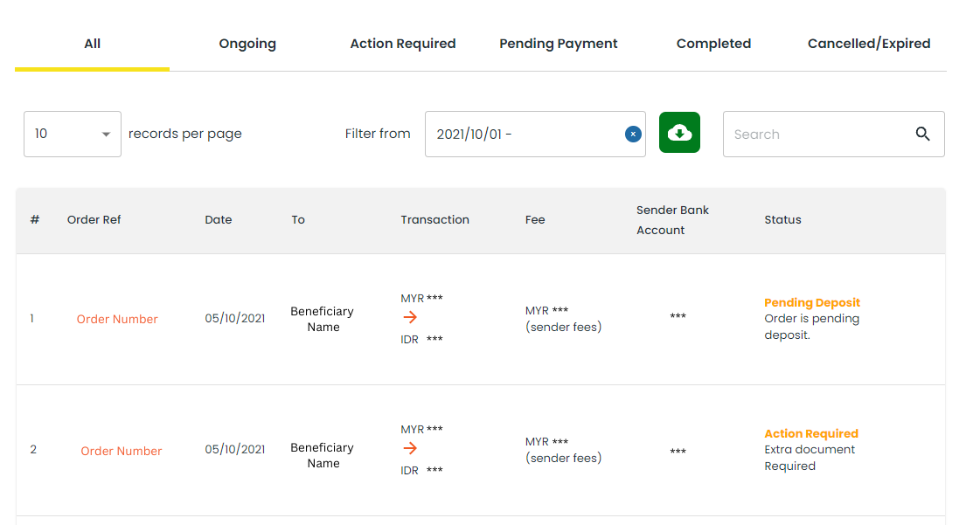Click Beneficiary Name in row 1

[x=322, y=319]
